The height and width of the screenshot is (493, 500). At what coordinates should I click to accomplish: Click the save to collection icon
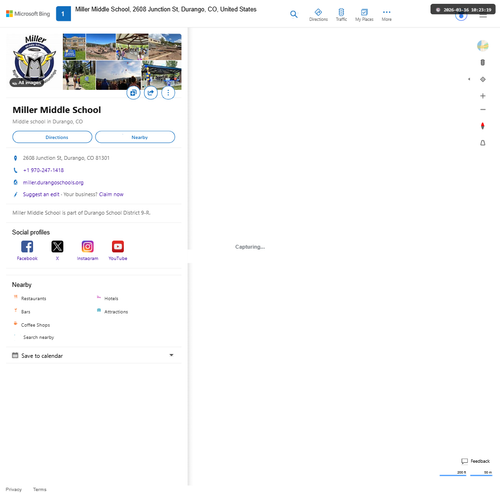tap(133, 93)
